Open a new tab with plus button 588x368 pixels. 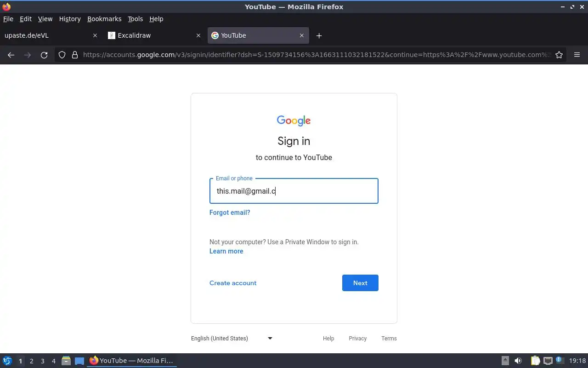319,35
